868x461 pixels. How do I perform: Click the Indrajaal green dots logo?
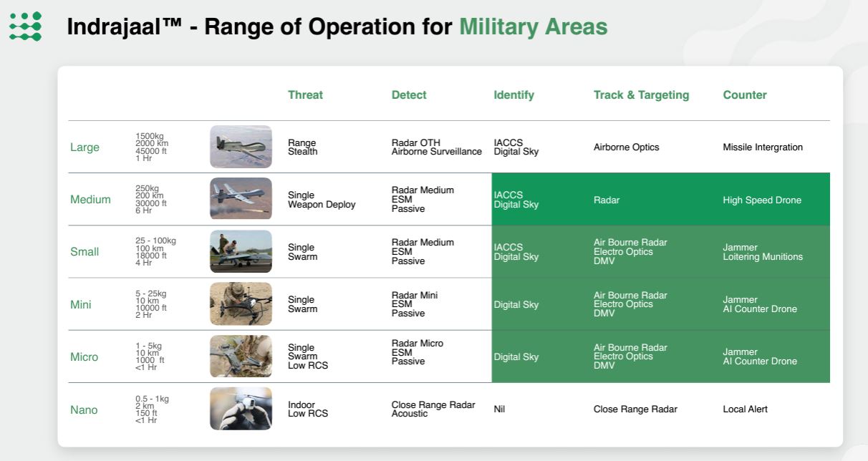[25, 26]
